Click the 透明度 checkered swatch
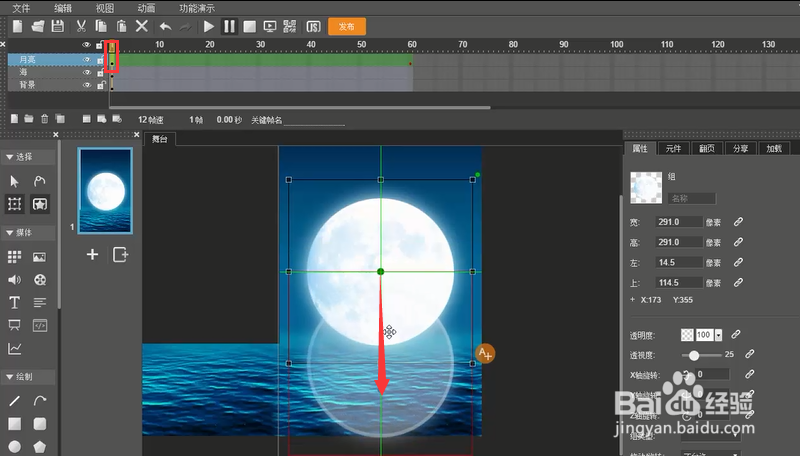This screenshot has height=456, width=800. [687, 335]
